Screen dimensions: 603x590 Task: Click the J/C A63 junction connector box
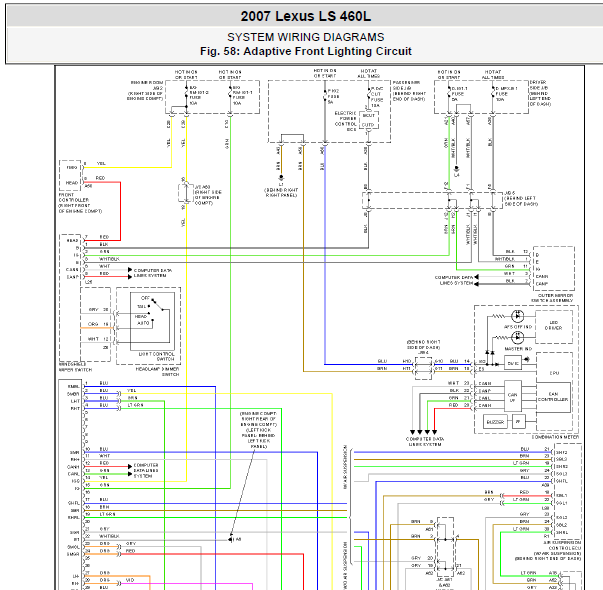coord(185,193)
